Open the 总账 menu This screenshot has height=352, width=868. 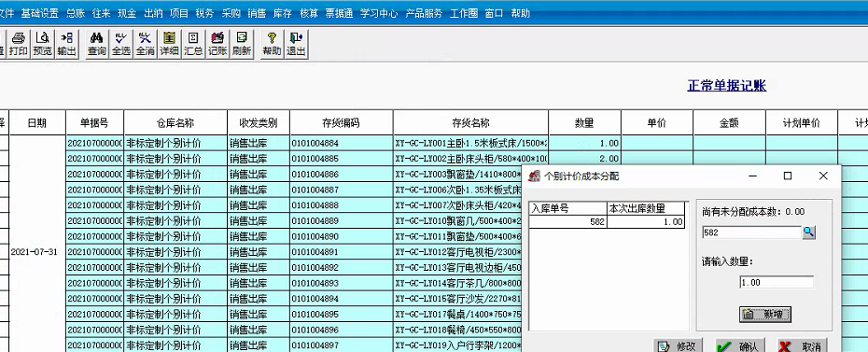coord(76,14)
